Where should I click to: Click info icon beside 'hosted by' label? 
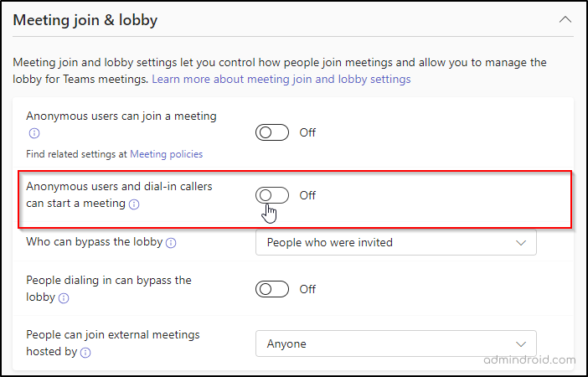[85, 353]
